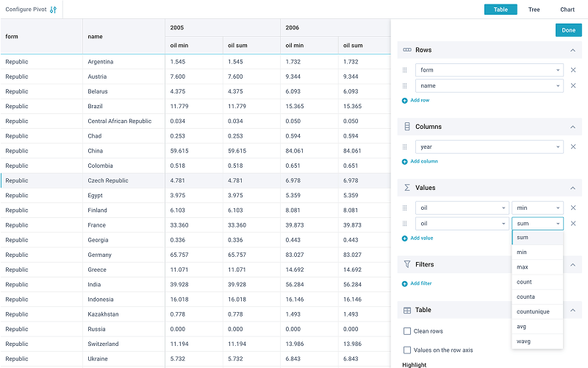Image resolution: width=588 pixels, height=368 pixels.
Task: Pick wavg from the operation list
Action: coord(537,342)
